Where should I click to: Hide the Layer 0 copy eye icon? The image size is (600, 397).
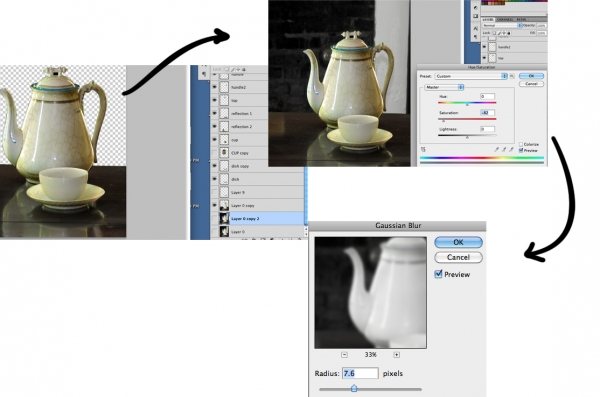[214, 205]
